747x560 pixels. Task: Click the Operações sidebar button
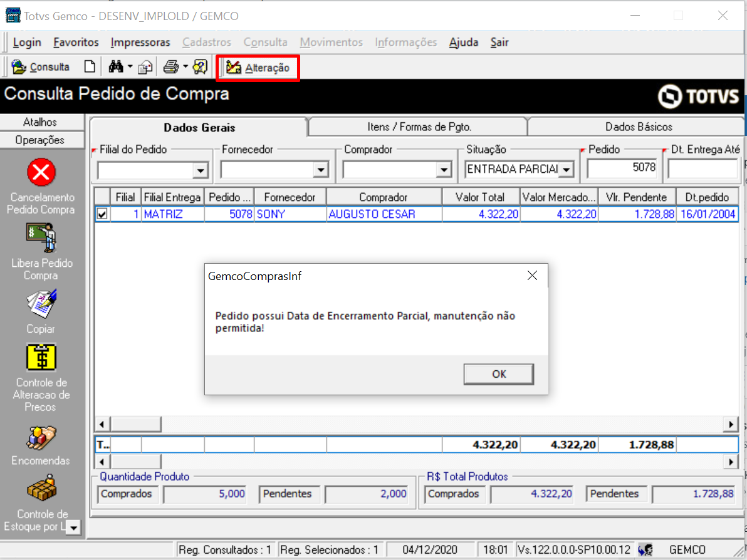[x=42, y=140]
